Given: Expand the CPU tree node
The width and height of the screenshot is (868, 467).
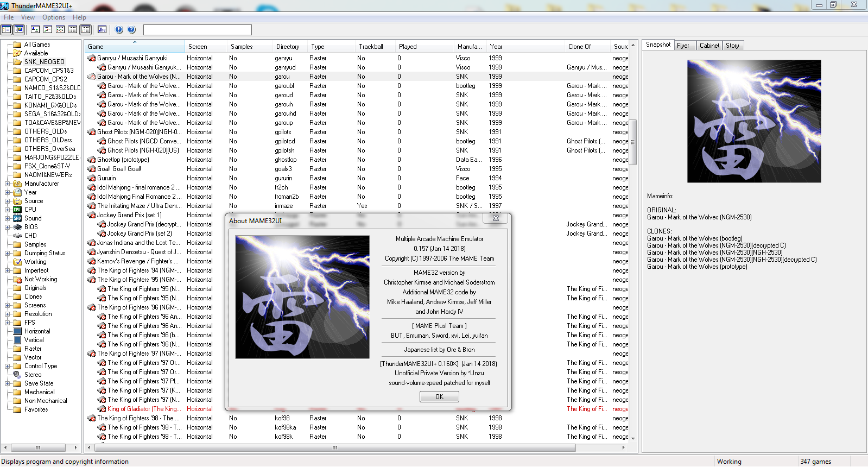Looking at the screenshot, I should (8, 210).
